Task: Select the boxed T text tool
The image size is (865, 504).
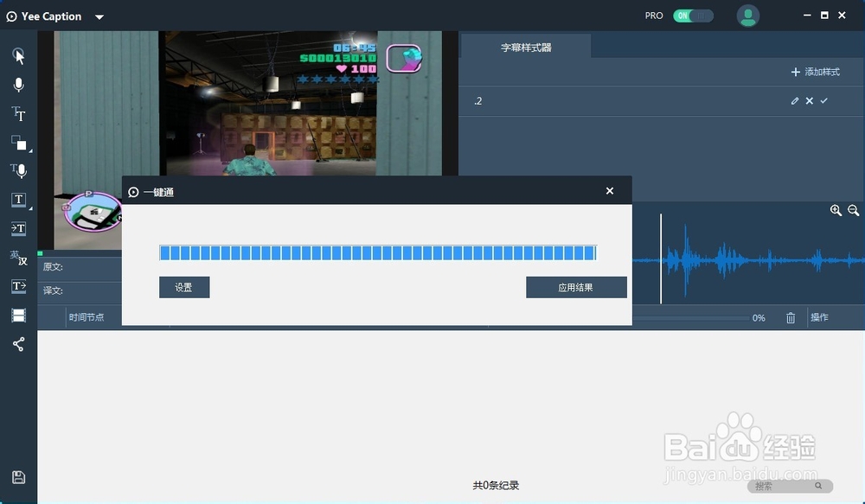Action: (x=19, y=200)
